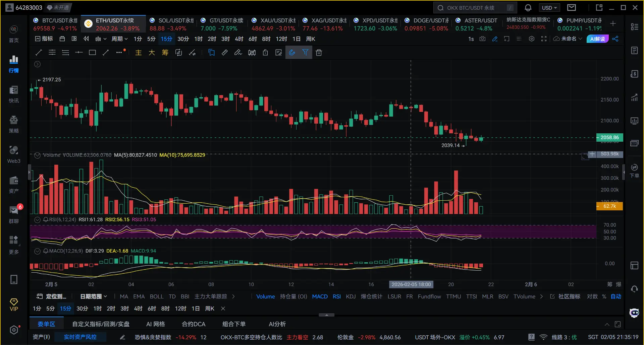
Task: Click the AI解读 button
Action: point(597,39)
